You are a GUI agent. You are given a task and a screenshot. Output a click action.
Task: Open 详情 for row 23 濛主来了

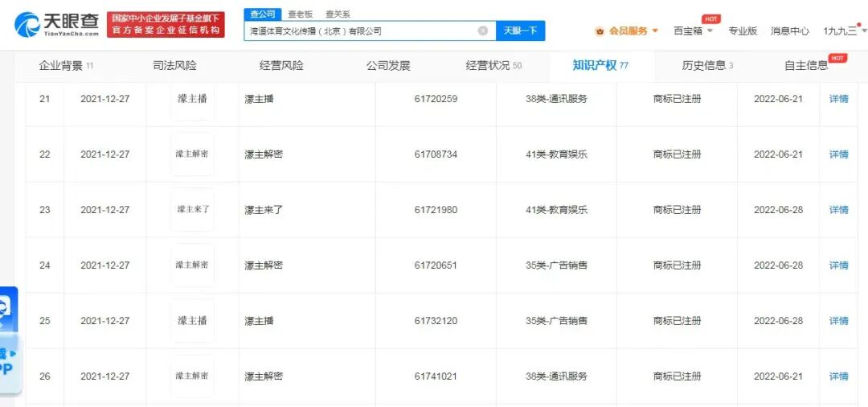pos(838,210)
